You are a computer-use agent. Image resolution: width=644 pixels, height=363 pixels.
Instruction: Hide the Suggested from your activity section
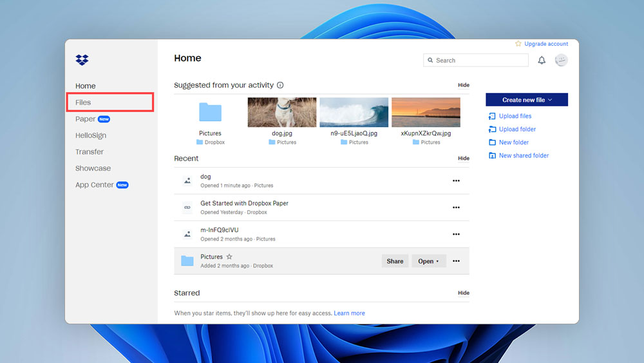tap(464, 85)
